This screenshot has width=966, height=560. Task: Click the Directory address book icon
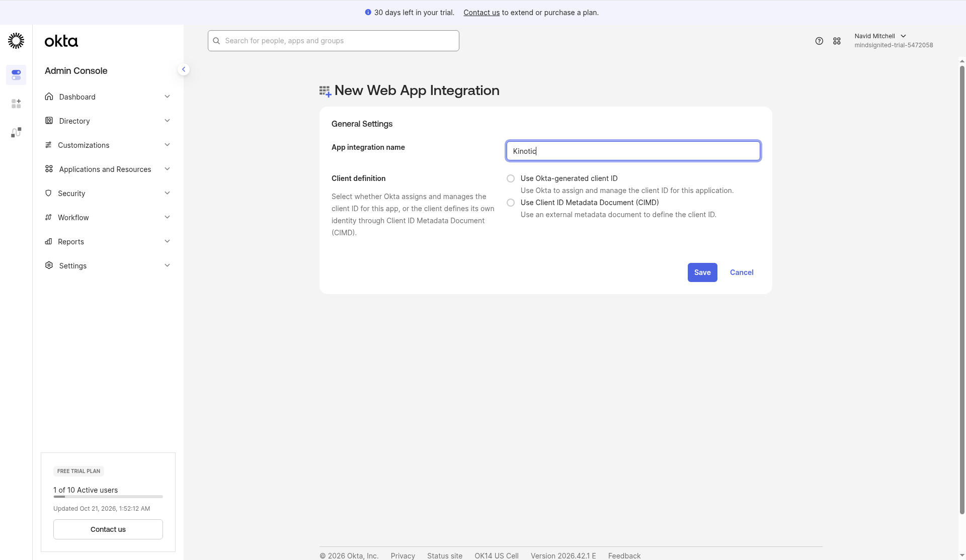click(x=49, y=121)
